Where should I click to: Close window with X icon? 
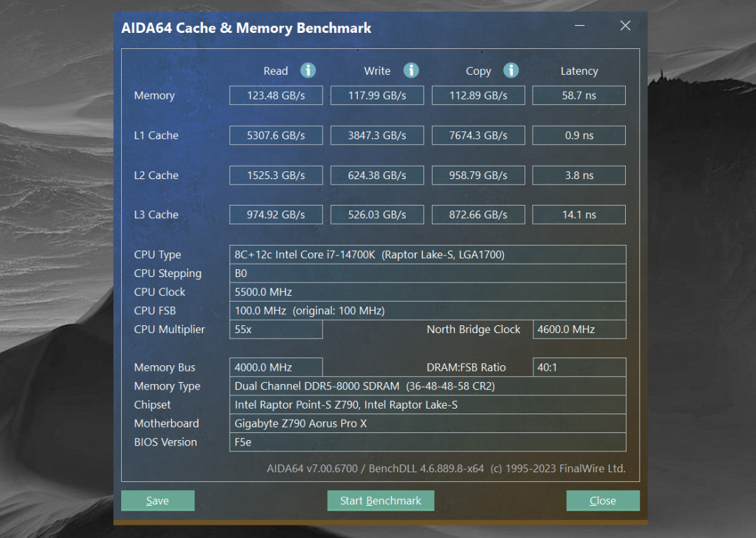click(625, 26)
